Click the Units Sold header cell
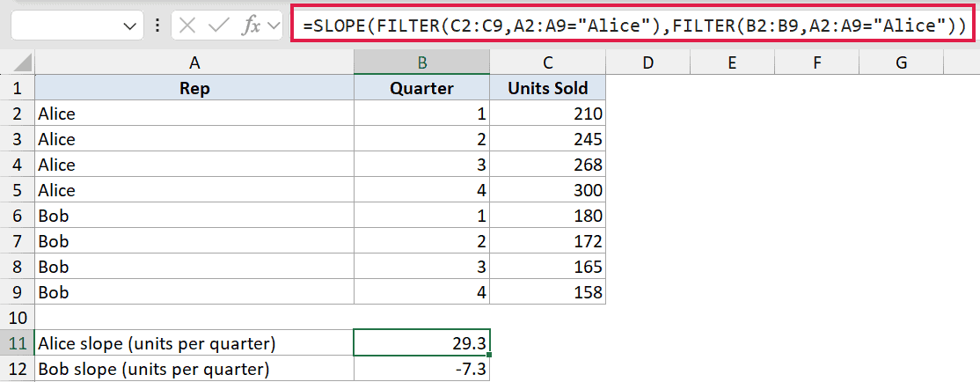The height and width of the screenshot is (382, 980). coord(547,87)
